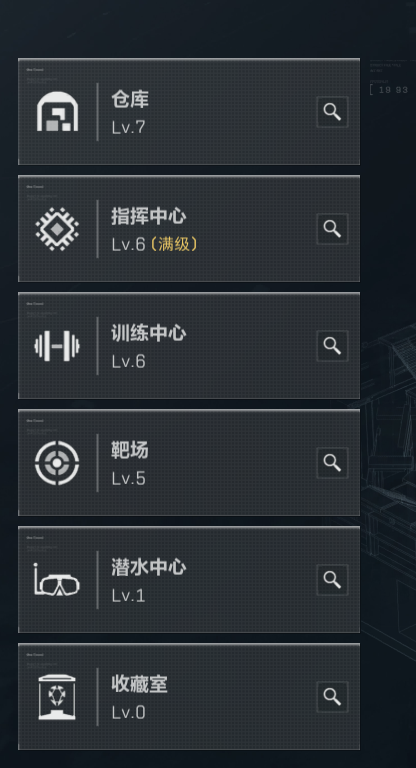The width and height of the screenshot is (416, 768).
Task: Select the 指挥中心 facility title
Action: 148,216
